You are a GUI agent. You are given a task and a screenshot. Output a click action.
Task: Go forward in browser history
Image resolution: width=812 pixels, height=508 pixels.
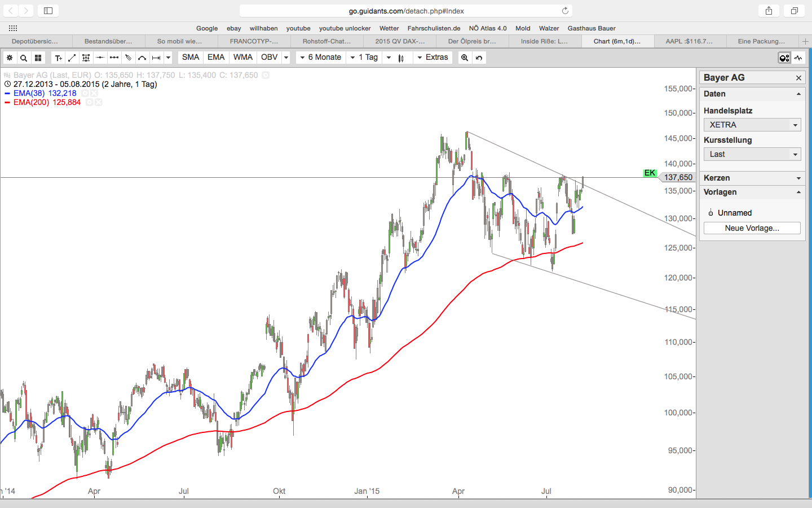27,11
